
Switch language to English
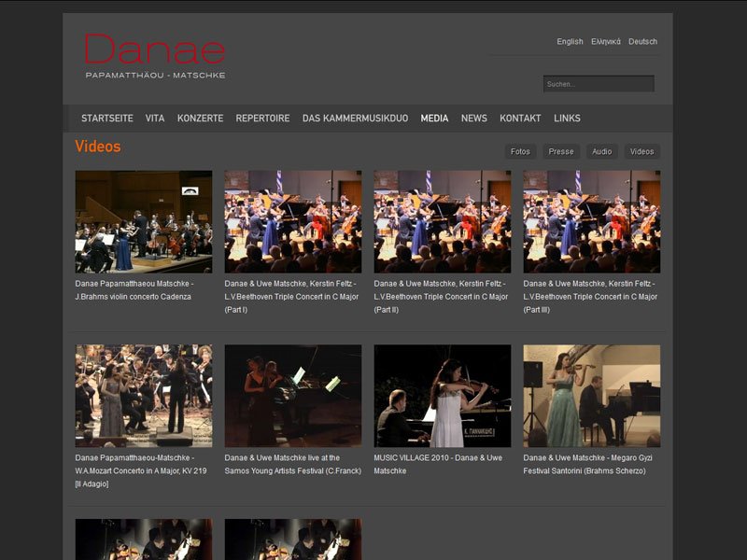pos(570,41)
